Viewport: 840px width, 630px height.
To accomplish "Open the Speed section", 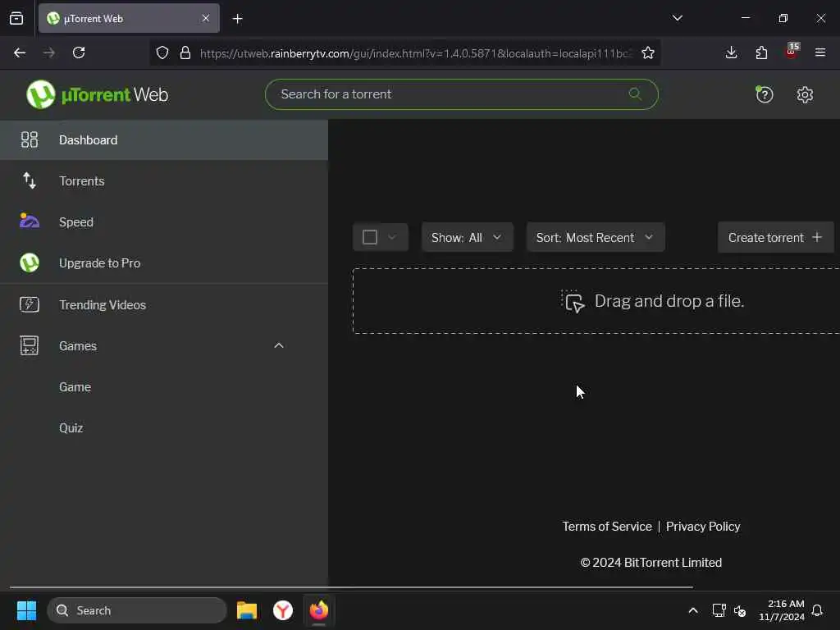I will (x=163, y=221).
